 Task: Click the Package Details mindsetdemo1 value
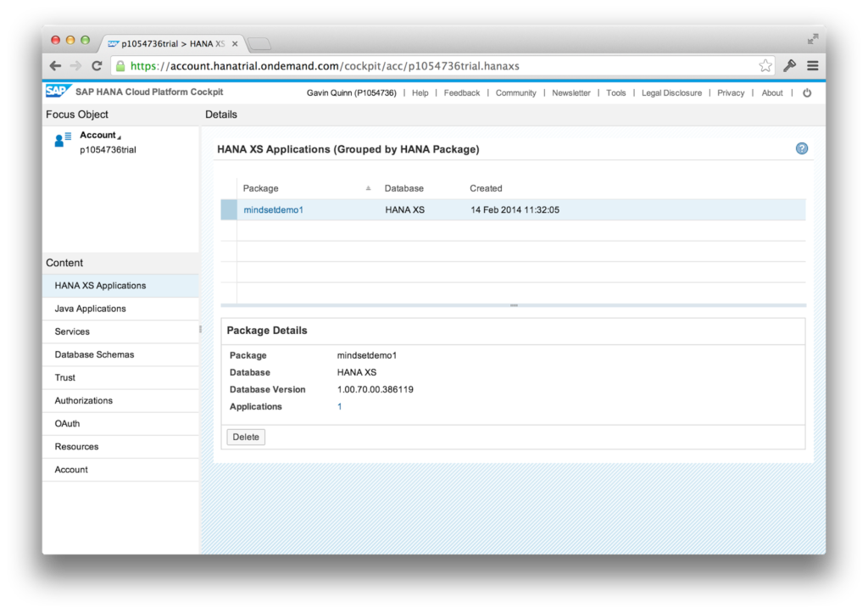point(367,355)
